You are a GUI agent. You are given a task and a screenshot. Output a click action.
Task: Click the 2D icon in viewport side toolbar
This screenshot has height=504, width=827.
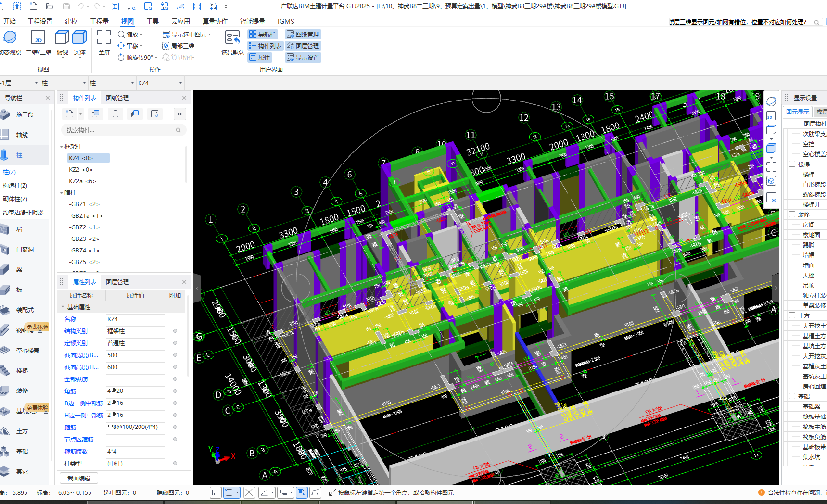point(771,116)
